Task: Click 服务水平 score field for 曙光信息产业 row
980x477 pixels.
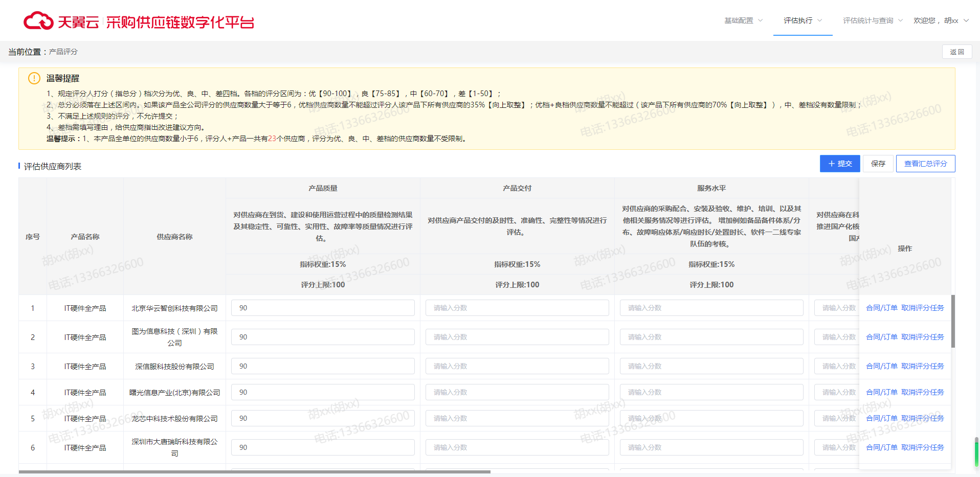Action: pyautogui.click(x=711, y=392)
